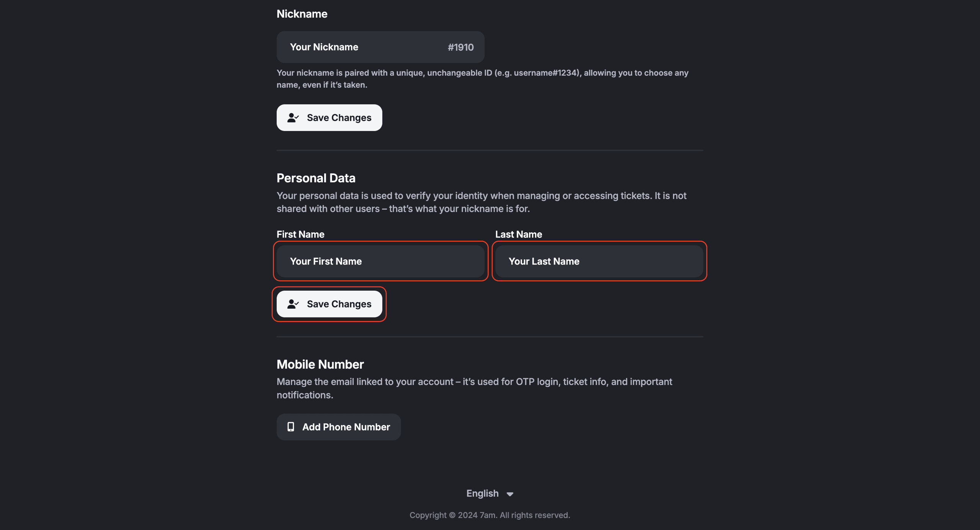
Task: Click the #1910 ID suffix in the nickname field
Action: (x=461, y=47)
